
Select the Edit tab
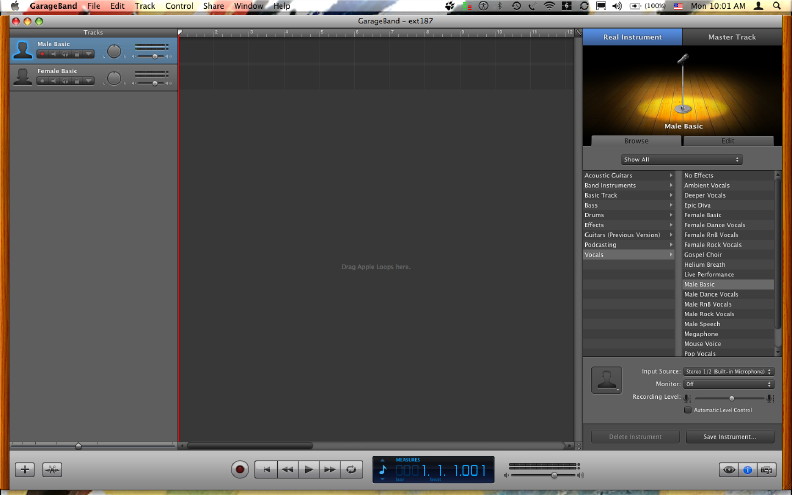point(727,141)
